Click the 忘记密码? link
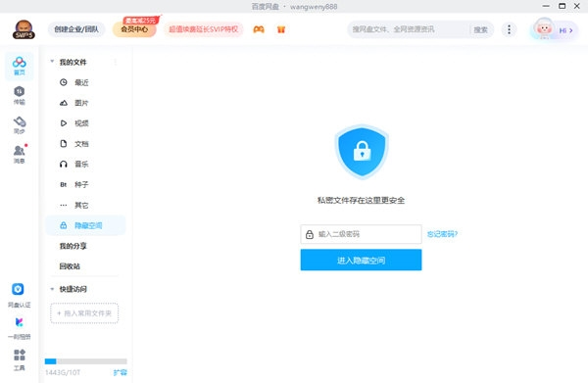 coord(443,234)
